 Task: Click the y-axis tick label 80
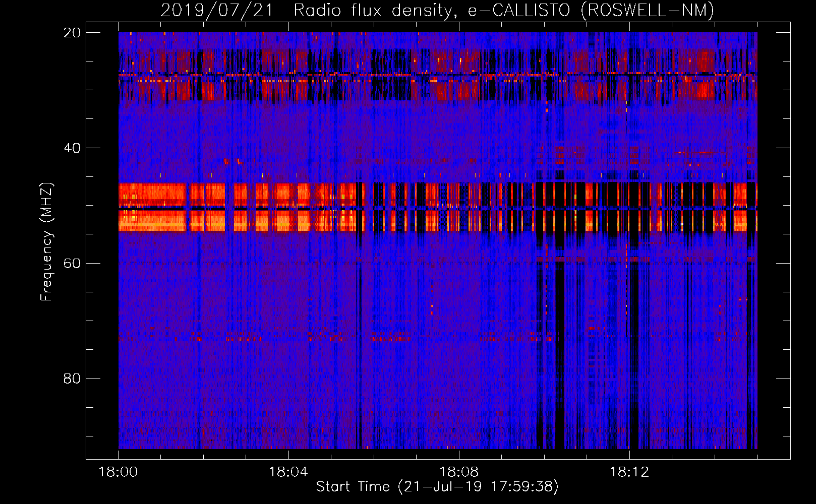(72, 379)
